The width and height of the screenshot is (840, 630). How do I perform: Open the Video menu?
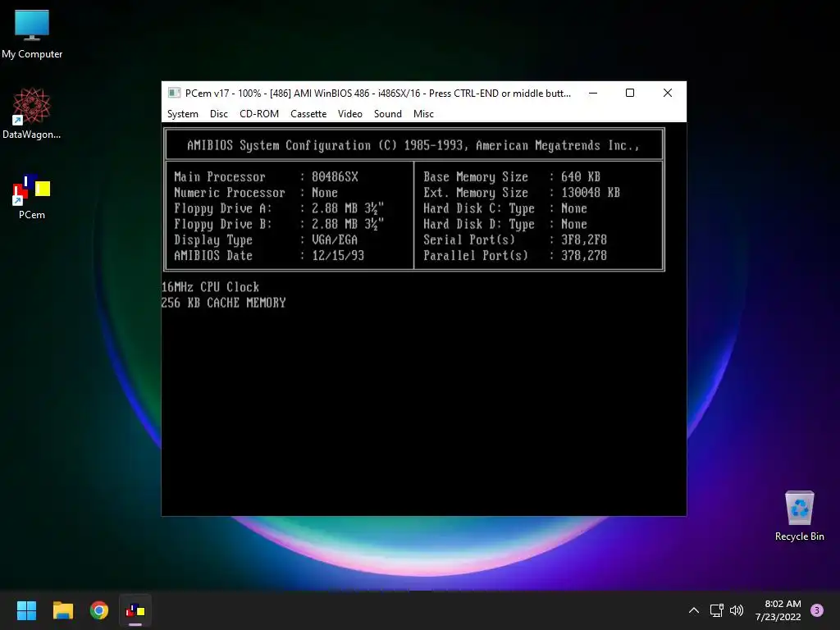(349, 113)
